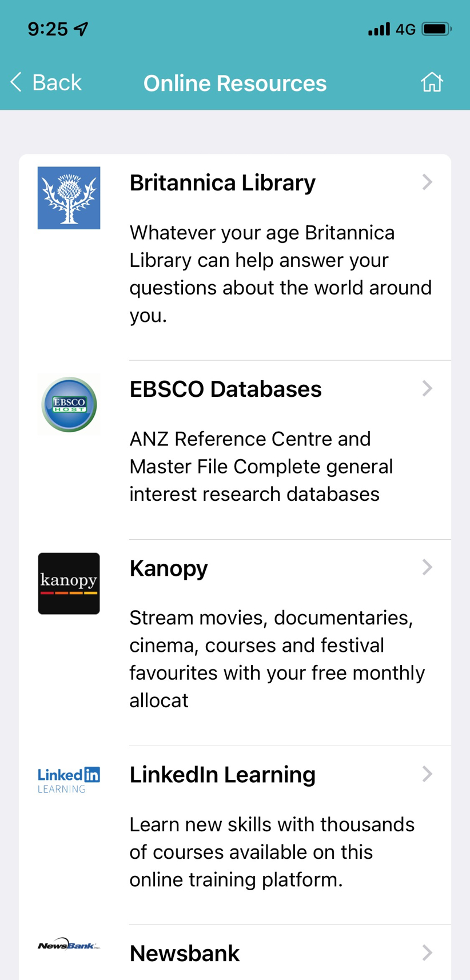Open the Newsbank resource title
The height and width of the screenshot is (980, 470).
point(184,954)
